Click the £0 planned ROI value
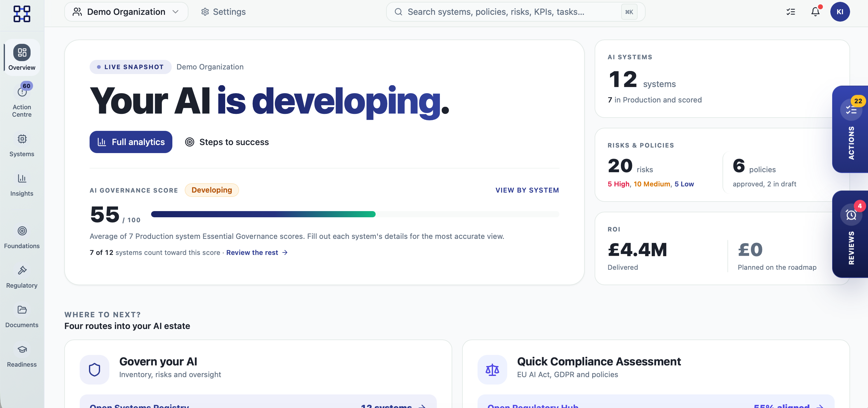This screenshot has width=868, height=408. 750,250
